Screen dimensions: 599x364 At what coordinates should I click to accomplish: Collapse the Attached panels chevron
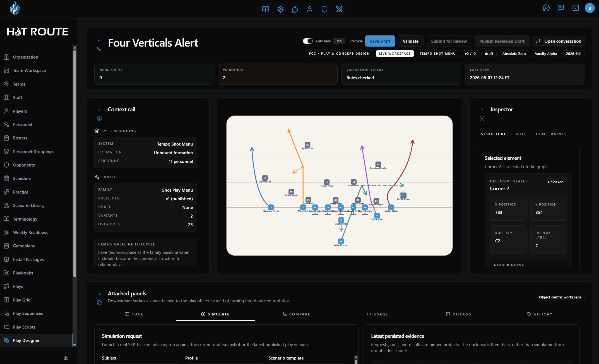99,294
